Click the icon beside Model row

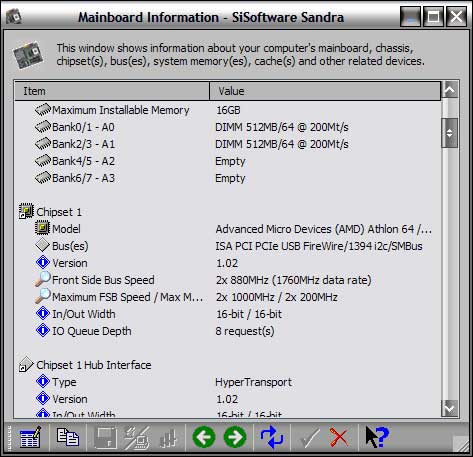pyautogui.click(x=42, y=228)
